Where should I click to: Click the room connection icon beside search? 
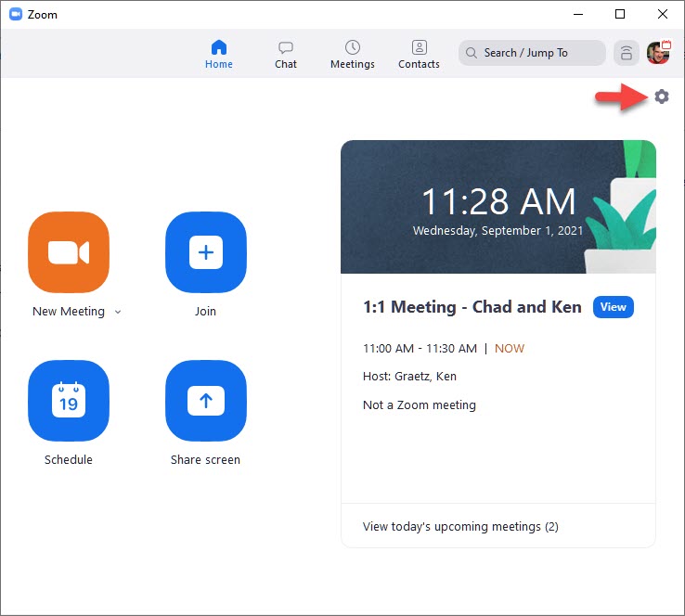point(627,53)
